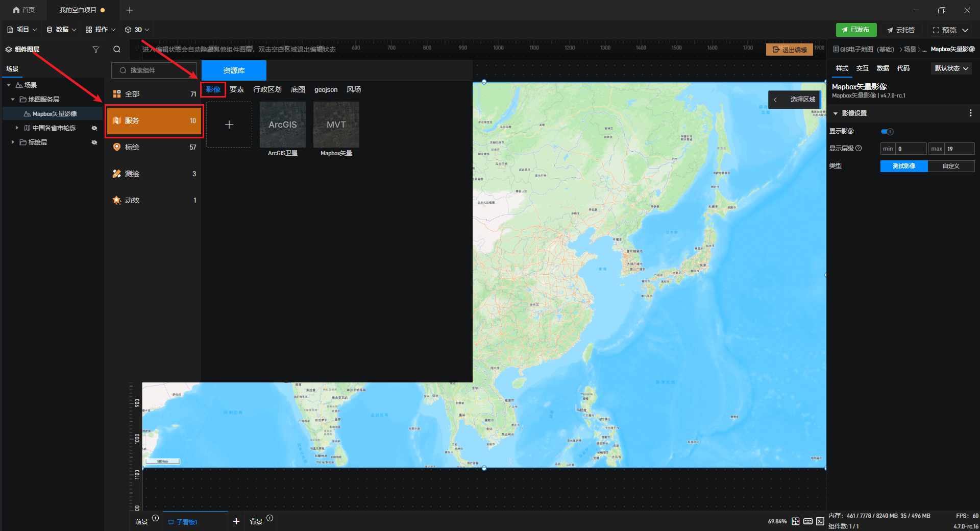Click the 已发布 publish button

(x=856, y=30)
